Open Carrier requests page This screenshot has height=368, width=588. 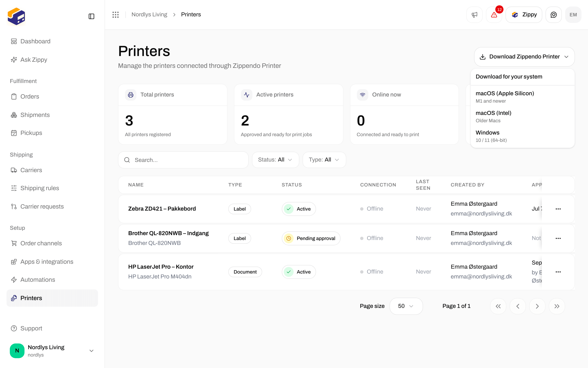pos(52,207)
